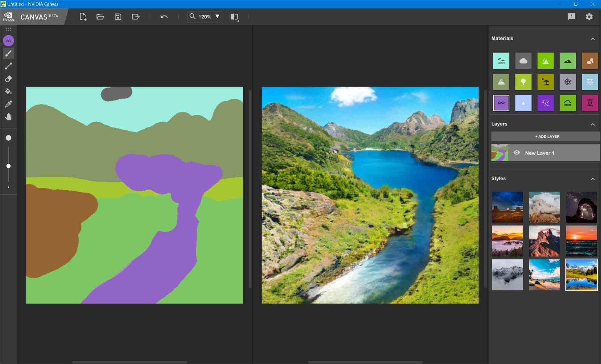Select the Eraser tool in toolbar

pyautogui.click(x=9, y=79)
